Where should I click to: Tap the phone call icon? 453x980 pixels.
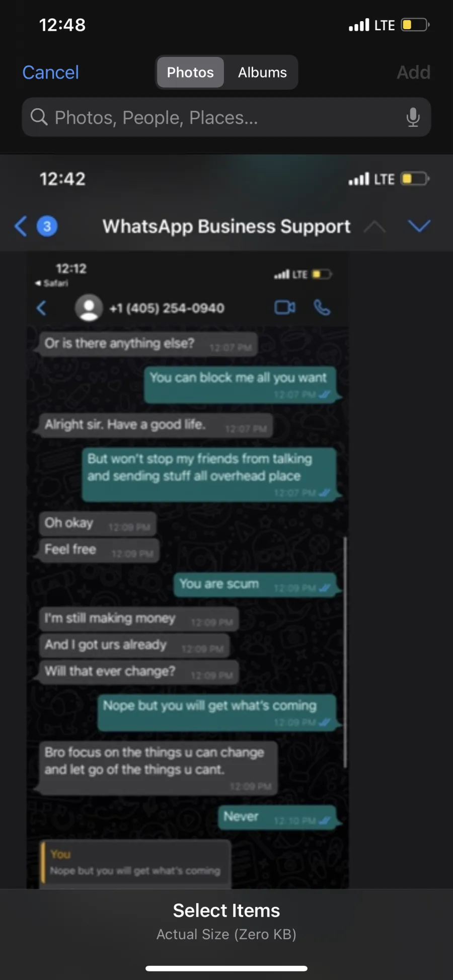point(322,307)
